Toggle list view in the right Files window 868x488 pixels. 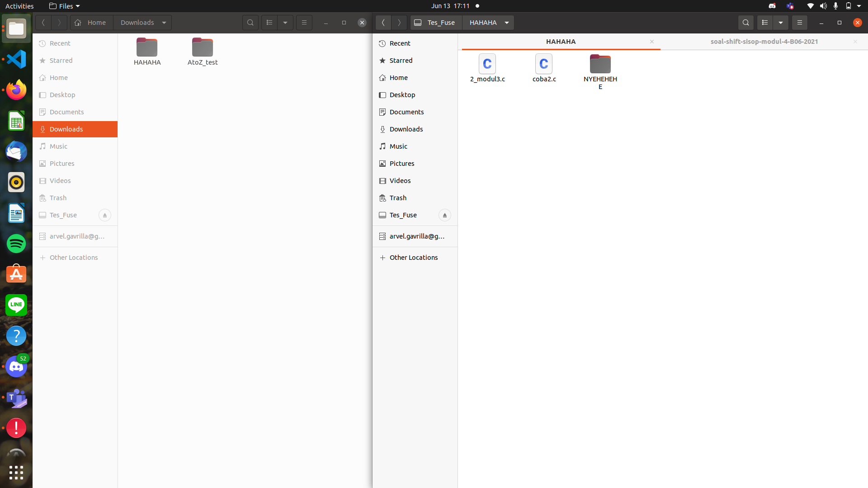coord(765,23)
